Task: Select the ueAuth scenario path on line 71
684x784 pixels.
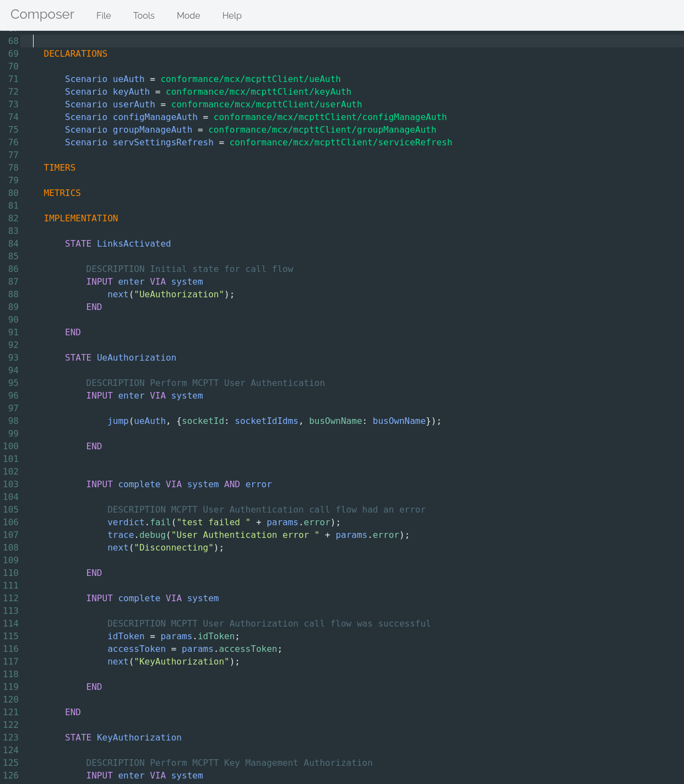Action: click(x=251, y=79)
